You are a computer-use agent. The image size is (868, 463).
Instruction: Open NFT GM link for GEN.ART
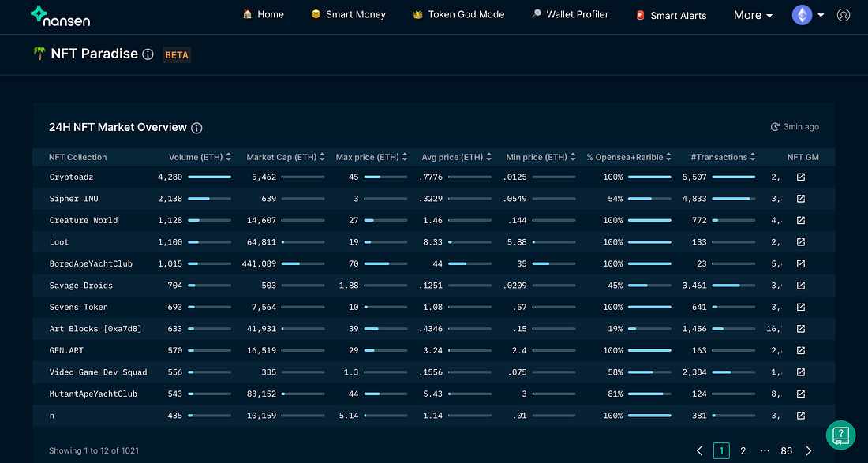click(800, 350)
